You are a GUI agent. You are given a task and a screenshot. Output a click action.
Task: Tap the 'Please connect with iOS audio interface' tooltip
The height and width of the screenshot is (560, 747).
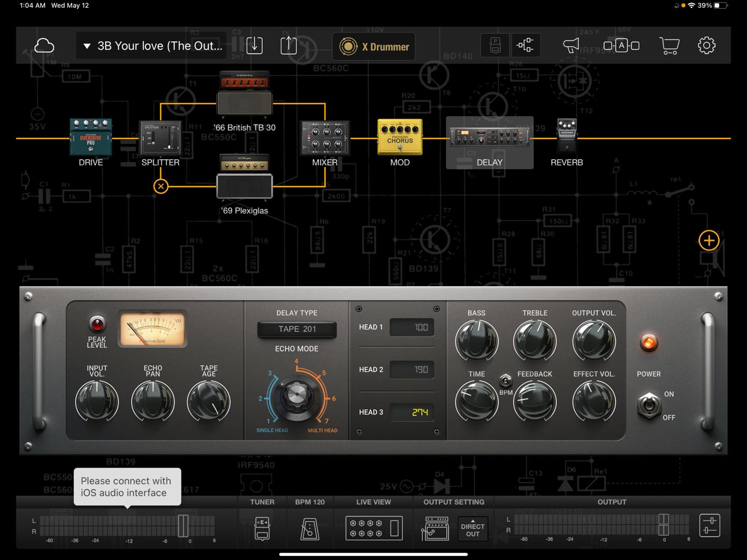pos(127,487)
